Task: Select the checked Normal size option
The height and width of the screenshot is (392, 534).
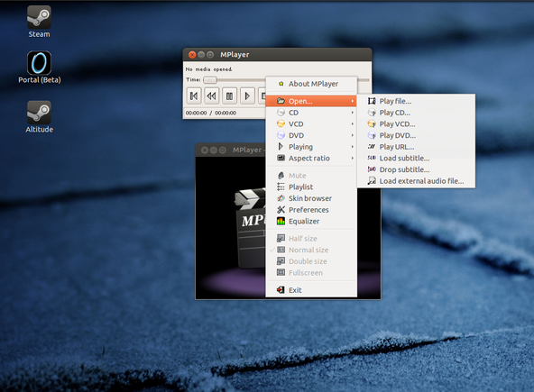Action: click(x=311, y=251)
